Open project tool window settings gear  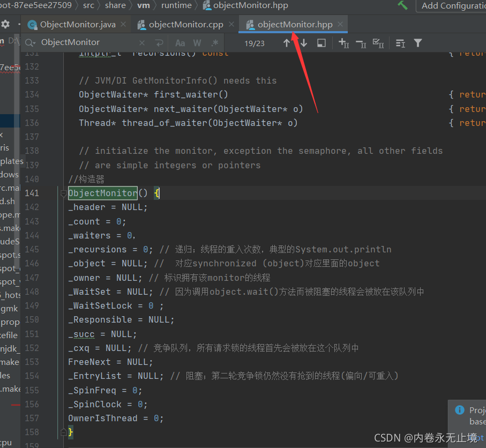pos(5,24)
